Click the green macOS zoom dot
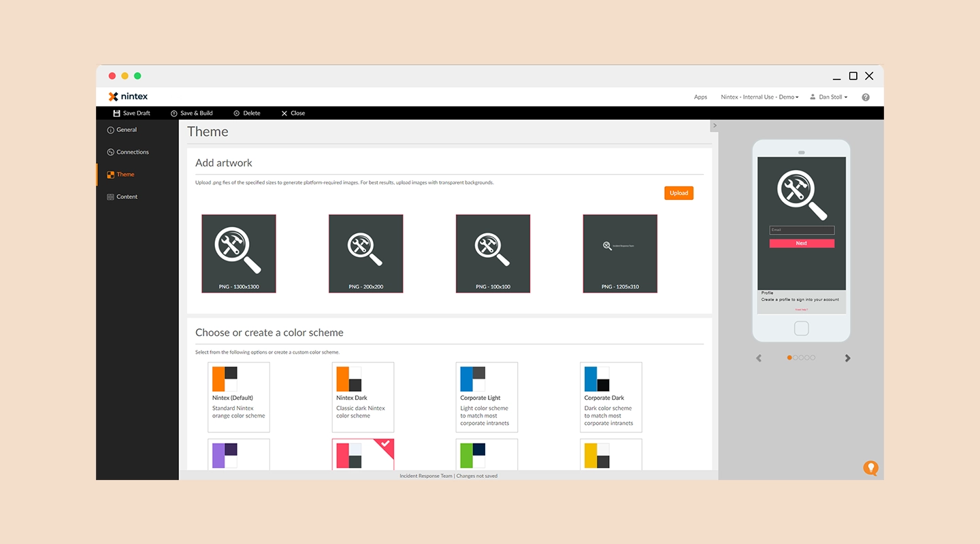This screenshot has height=544, width=980. (137, 76)
